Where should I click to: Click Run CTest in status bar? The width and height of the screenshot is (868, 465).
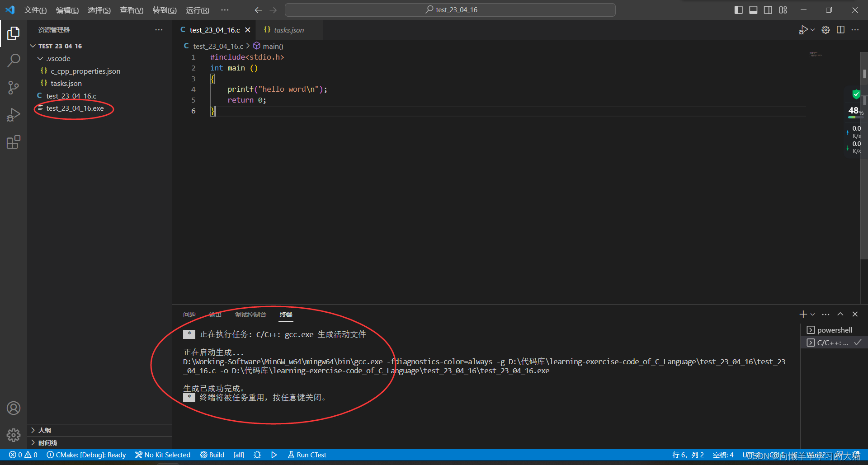tap(307, 455)
